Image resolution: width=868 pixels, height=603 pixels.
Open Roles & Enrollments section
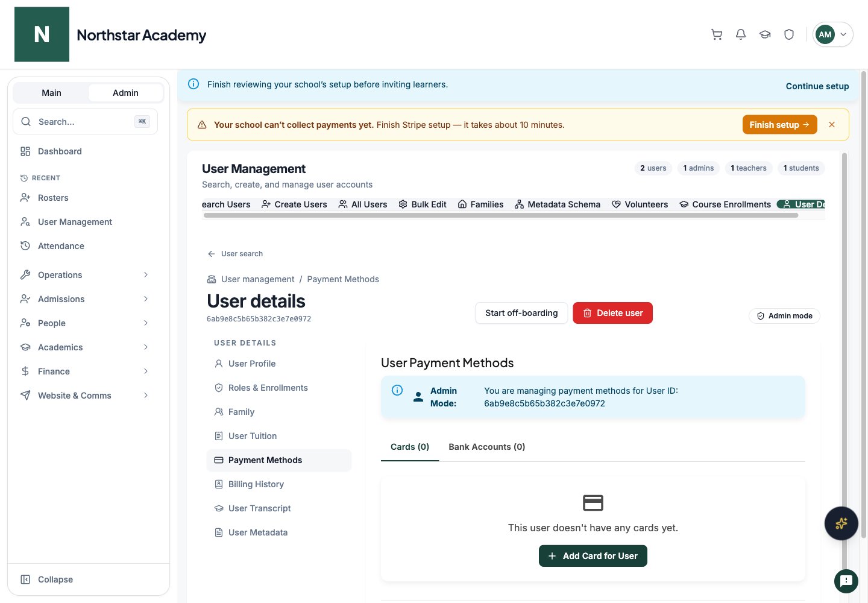tap(278, 388)
